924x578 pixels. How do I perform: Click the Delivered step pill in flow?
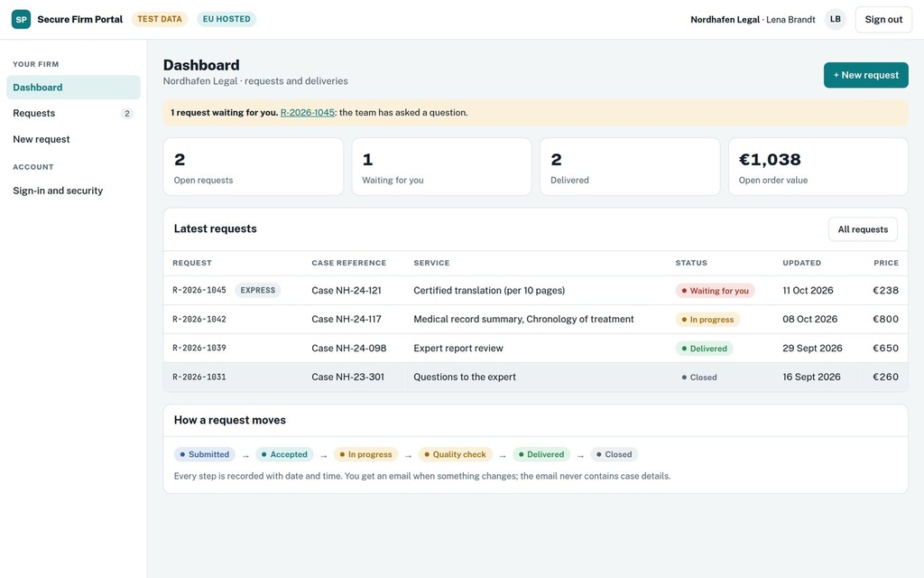tap(541, 455)
